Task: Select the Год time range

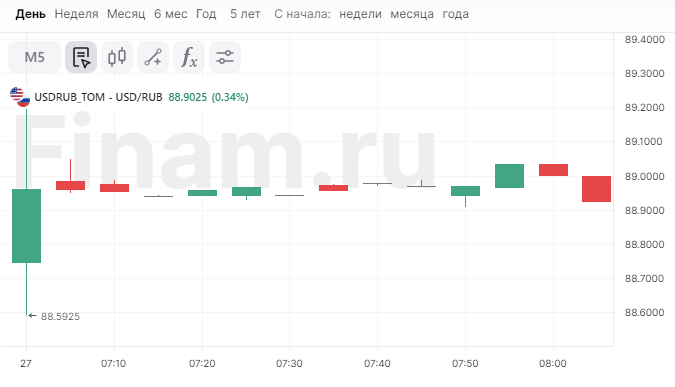Action: (x=206, y=14)
